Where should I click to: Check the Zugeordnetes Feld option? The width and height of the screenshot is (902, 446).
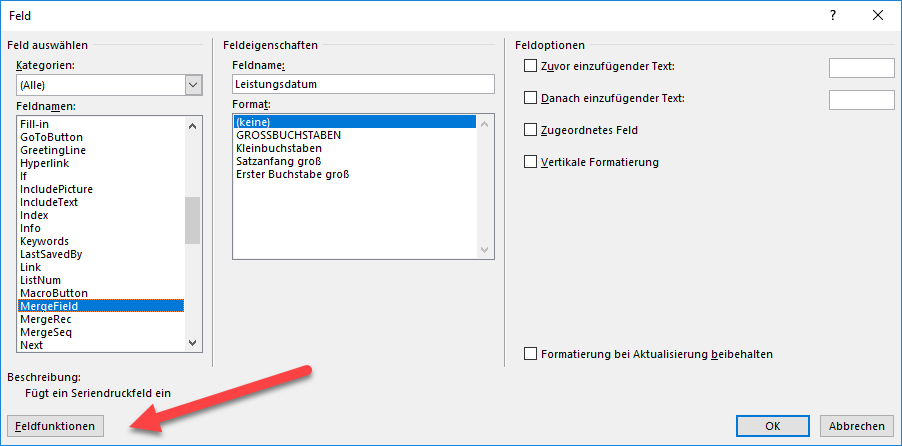pos(530,130)
